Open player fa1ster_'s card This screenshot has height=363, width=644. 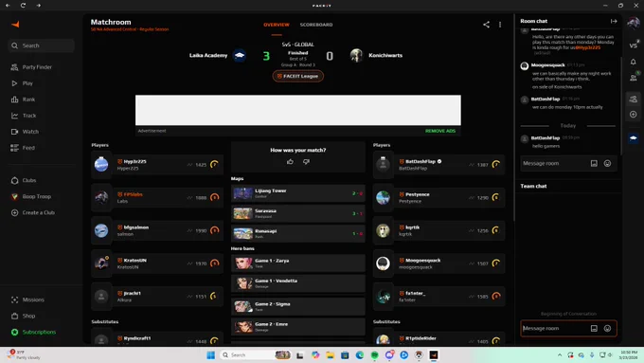tap(439, 296)
